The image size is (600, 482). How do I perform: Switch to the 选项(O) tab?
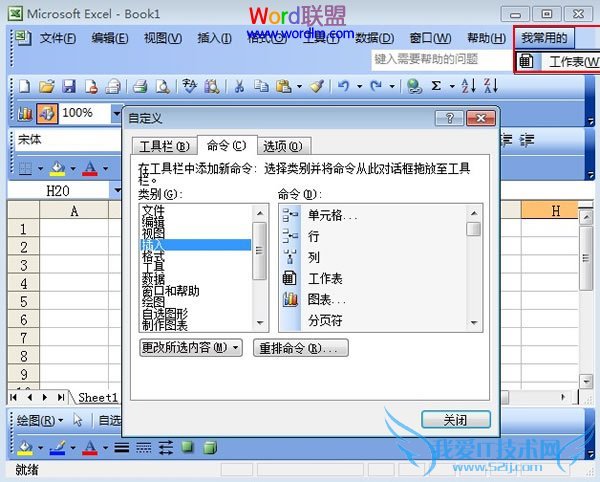(283, 146)
